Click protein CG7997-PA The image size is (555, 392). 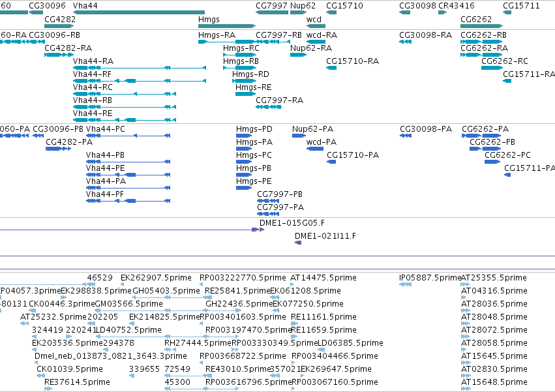268,214
